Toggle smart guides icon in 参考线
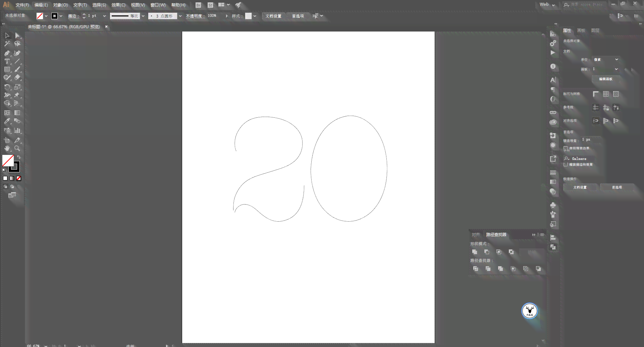The width and height of the screenshot is (644, 347). (616, 108)
